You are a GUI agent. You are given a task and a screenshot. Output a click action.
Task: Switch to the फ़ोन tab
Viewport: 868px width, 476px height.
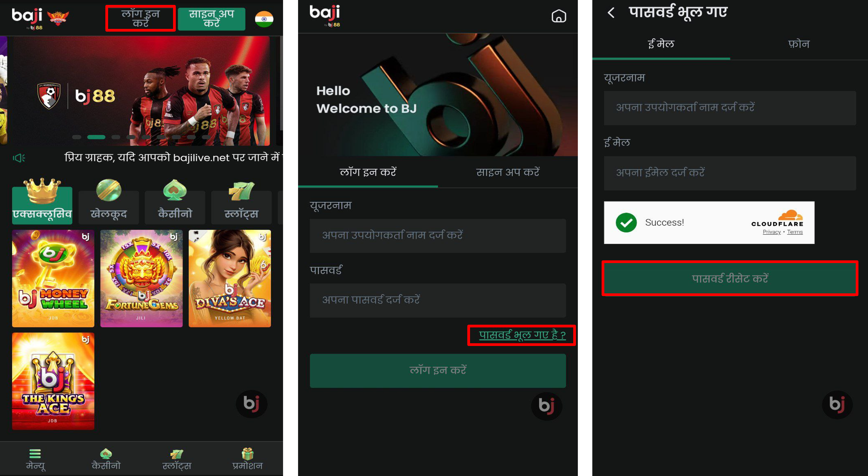click(799, 44)
